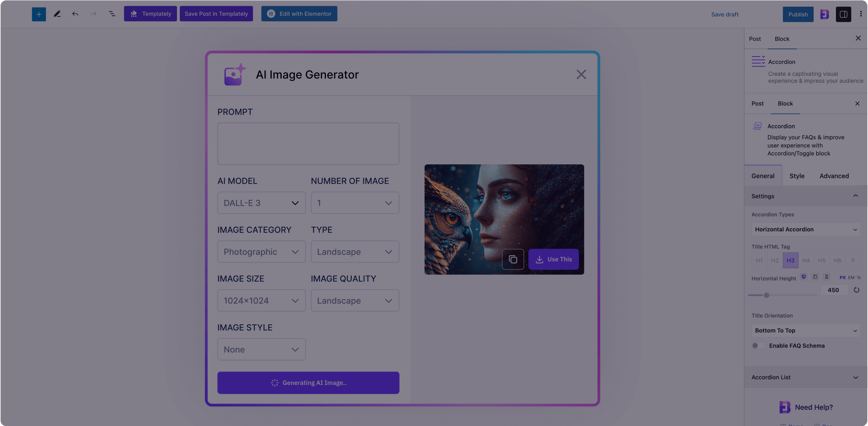Click the Save draft link

tap(725, 14)
